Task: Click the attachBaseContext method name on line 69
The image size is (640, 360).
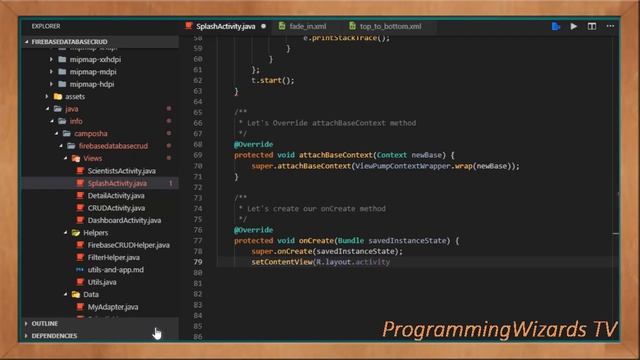Action: click(x=336, y=155)
